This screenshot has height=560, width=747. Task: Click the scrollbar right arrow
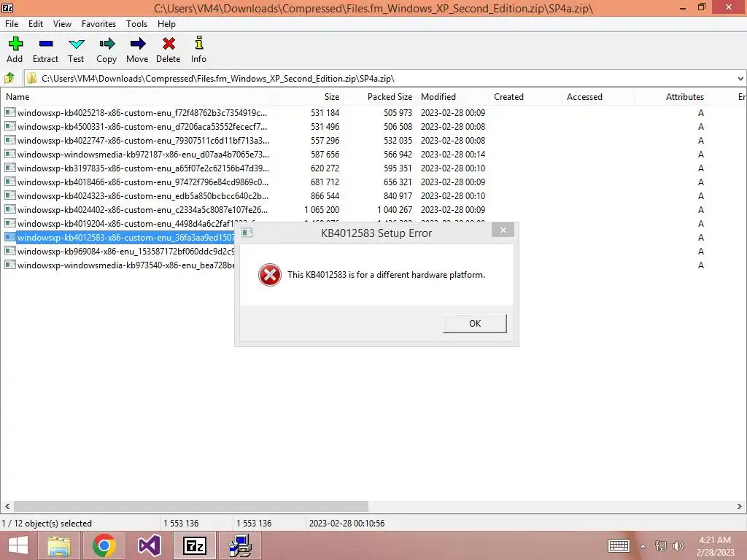click(x=740, y=506)
